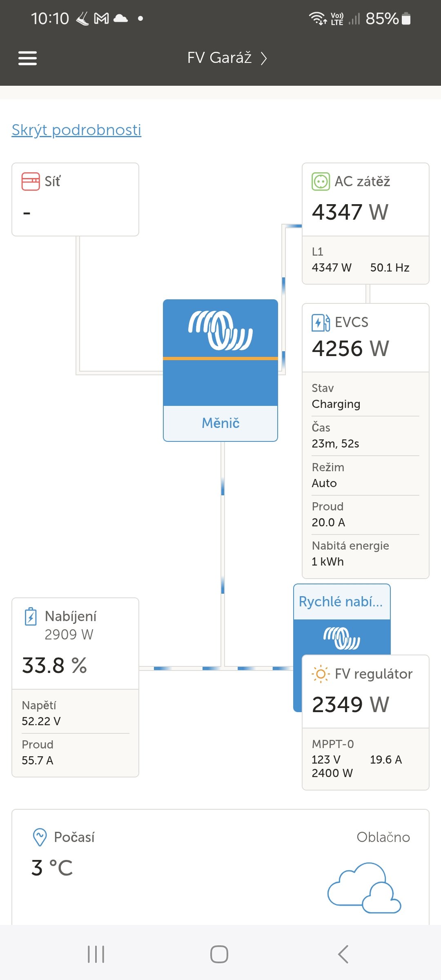441x980 pixels.
Task: Open the EVCS 4256 W card
Action: [x=350, y=348]
